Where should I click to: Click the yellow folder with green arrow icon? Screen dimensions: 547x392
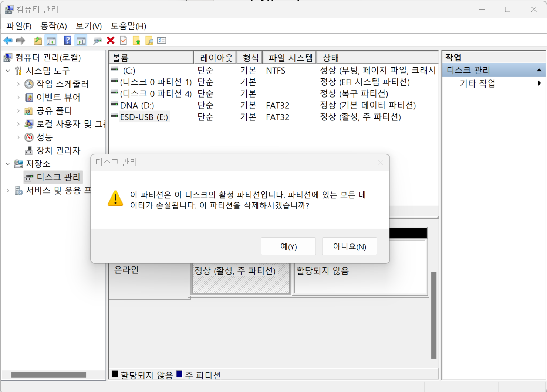pos(136,41)
